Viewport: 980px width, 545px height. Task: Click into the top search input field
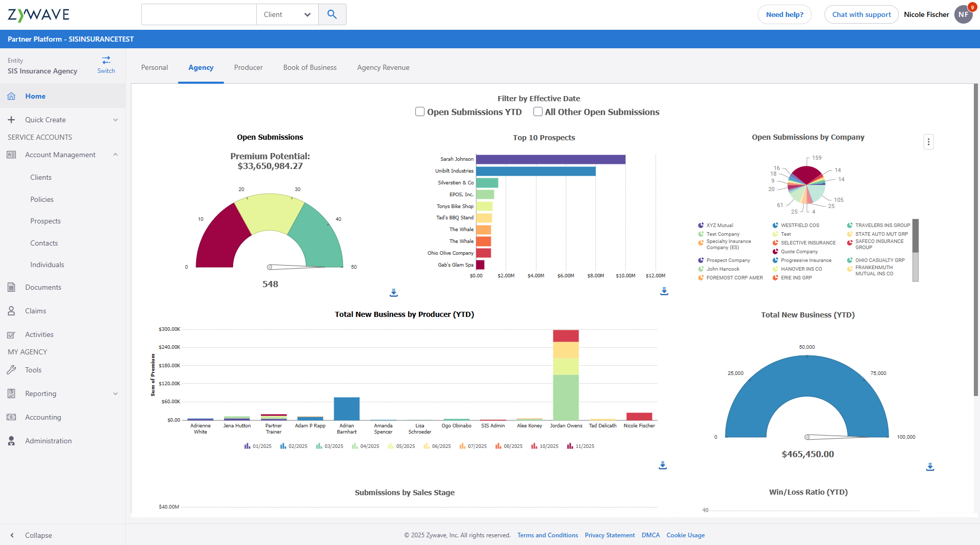click(199, 14)
